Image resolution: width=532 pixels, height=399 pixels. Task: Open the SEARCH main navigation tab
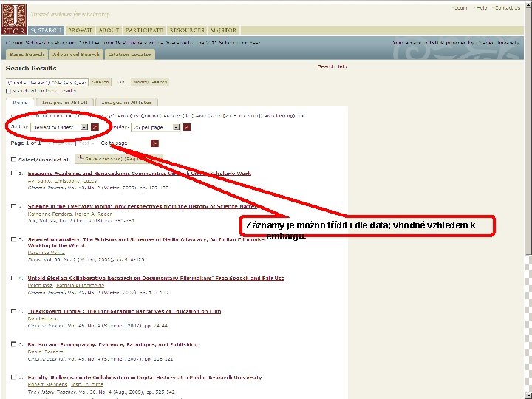(x=46, y=30)
